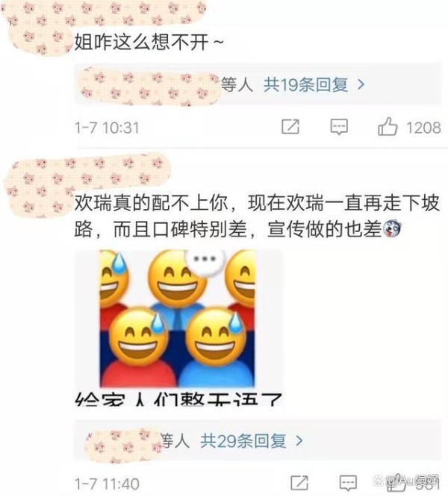448x497 pixels.
Task: Like the comment with 1208 likes
Action: [388, 127]
